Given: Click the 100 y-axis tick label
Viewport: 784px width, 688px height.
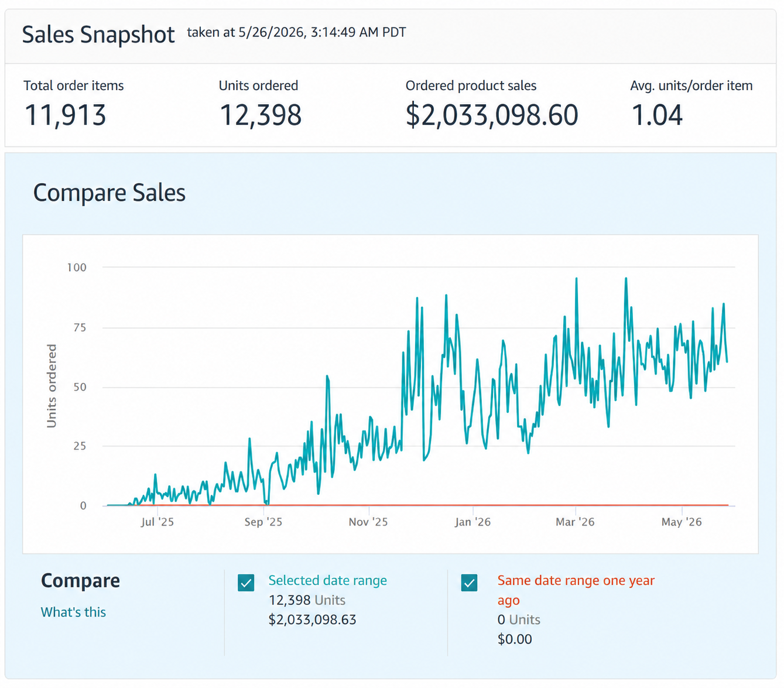Looking at the screenshot, I should pos(77,268).
